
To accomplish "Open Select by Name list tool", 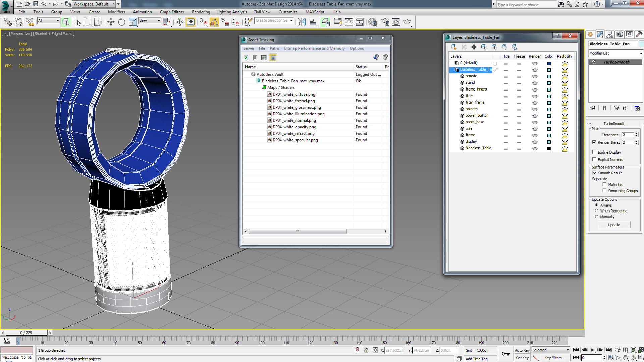I will pos(76,22).
